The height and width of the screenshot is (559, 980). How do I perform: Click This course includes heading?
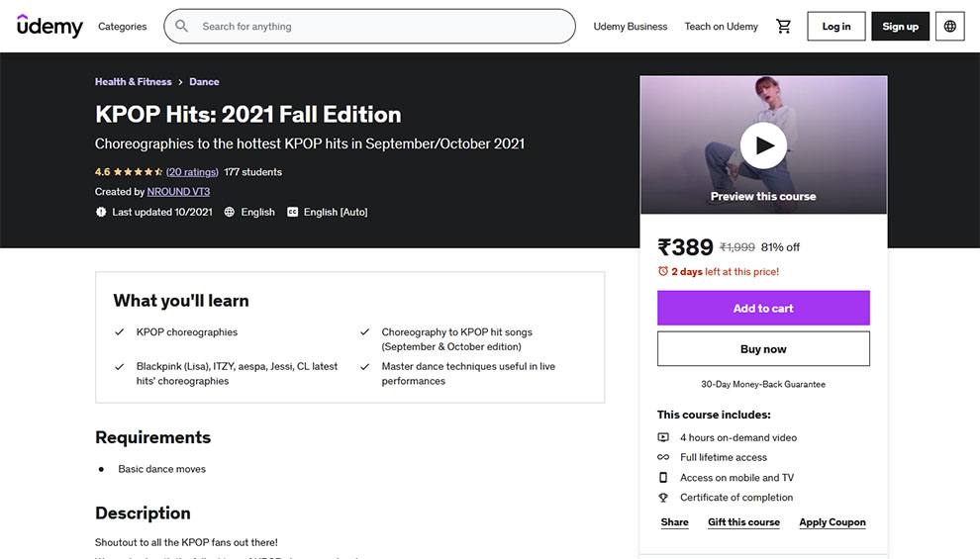coord(714,415)
